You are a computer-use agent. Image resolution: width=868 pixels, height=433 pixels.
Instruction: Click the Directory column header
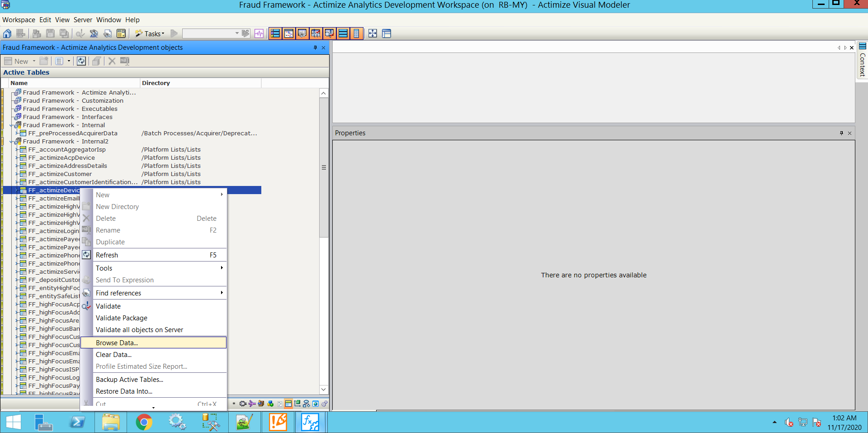(201, 83)
